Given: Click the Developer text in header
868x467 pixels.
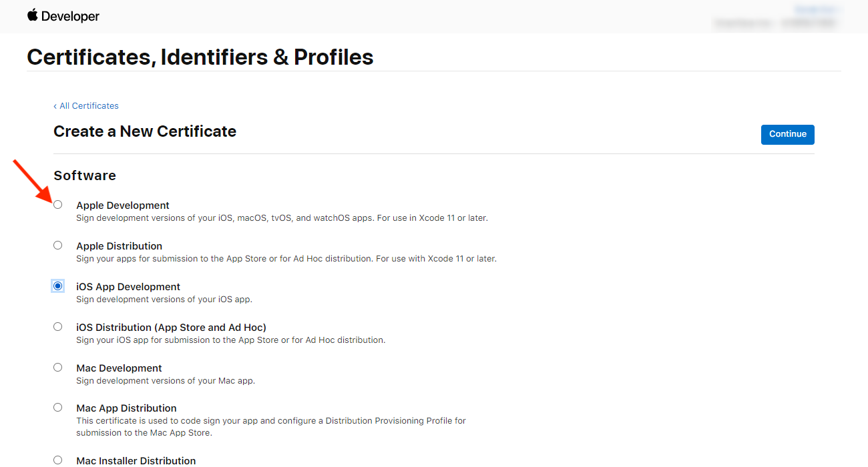Looking at the screenshot, I should click(70, 17).
